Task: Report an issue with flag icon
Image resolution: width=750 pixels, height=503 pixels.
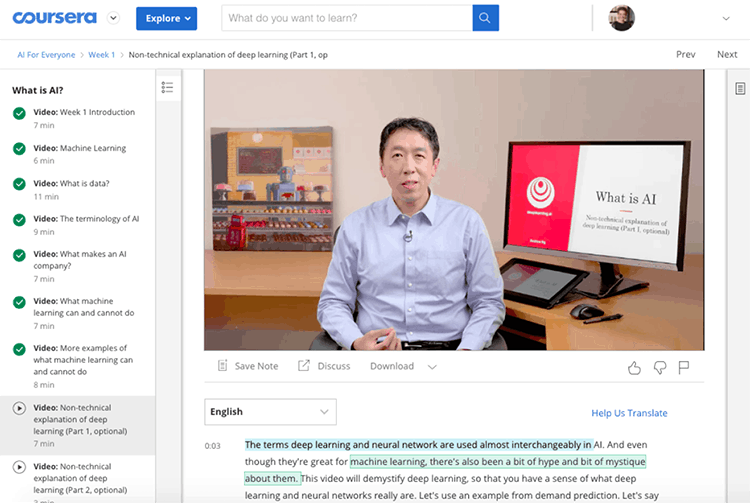Action: (684, 367)
